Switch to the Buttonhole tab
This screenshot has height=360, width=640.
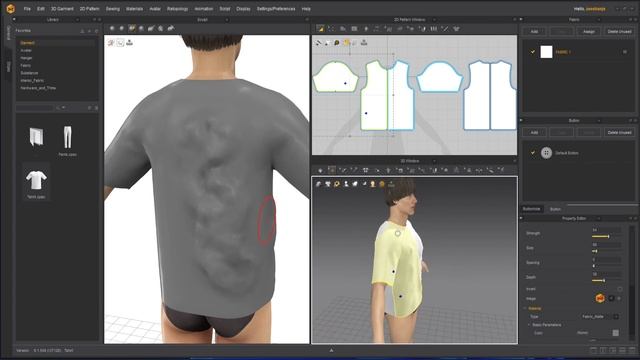[x=531, y=209]
